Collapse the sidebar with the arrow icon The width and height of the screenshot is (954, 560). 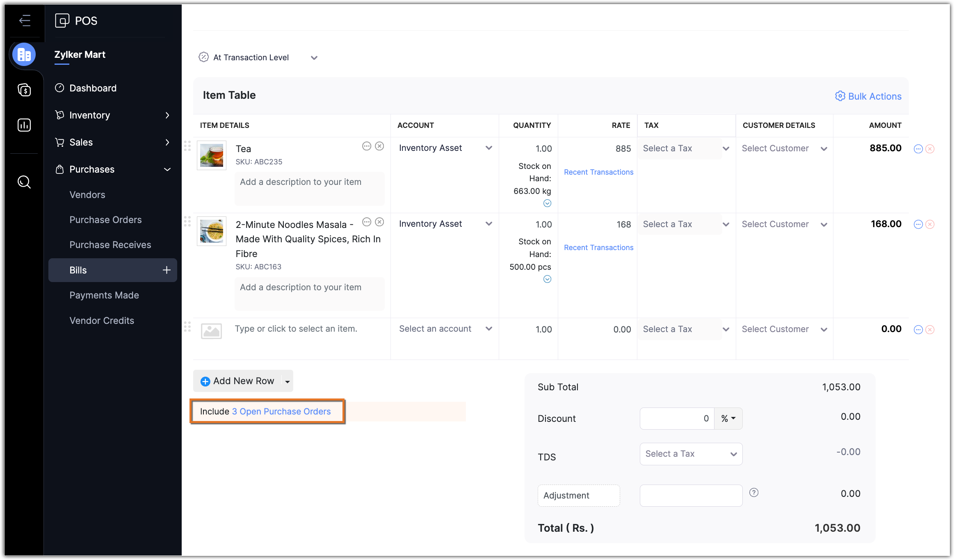point(25,20)
